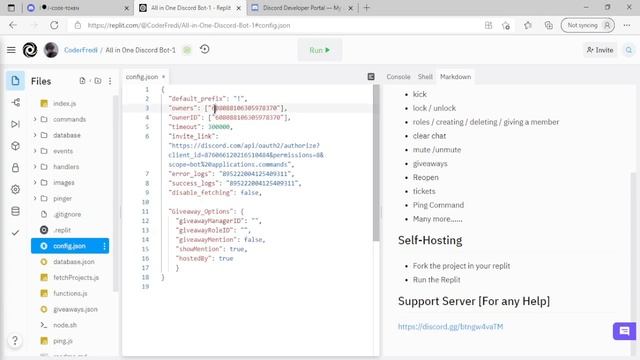
Task: Open ping.js file
Action: [63, 341]
